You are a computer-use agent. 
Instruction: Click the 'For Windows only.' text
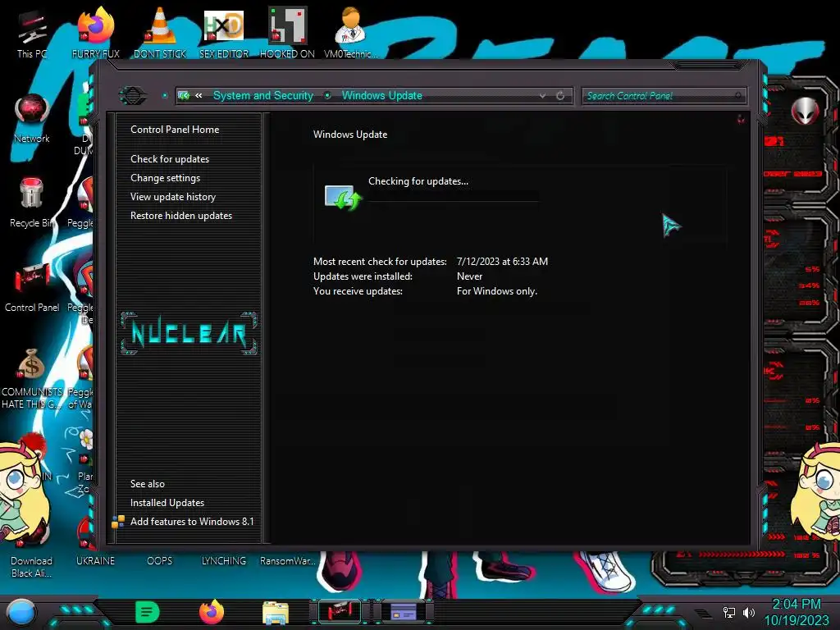coord(496,291)
